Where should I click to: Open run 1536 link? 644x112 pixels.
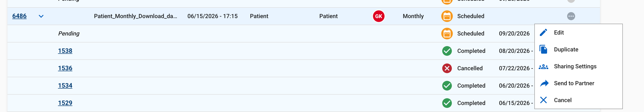(x=65, y=68)
